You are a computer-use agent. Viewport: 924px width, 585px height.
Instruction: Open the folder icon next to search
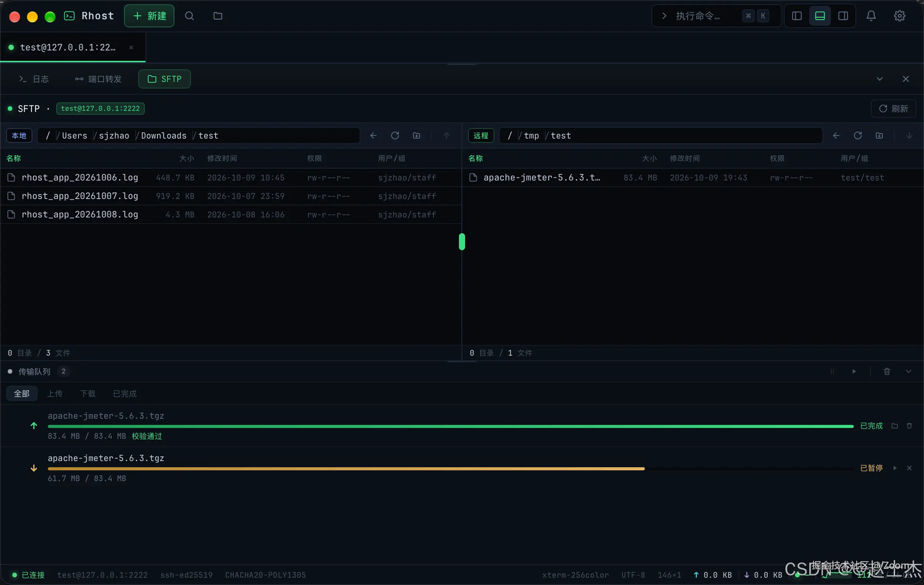click(218, 16)
